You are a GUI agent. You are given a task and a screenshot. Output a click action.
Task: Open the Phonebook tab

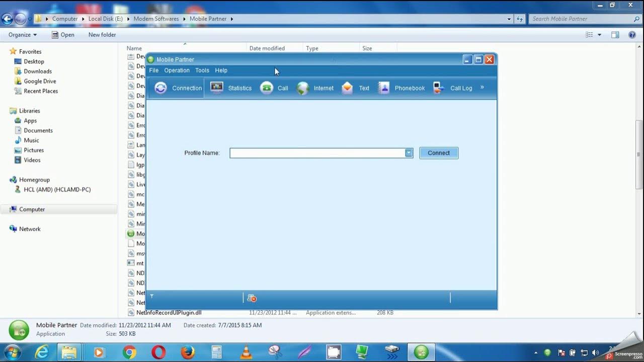(x=401, y=88)
